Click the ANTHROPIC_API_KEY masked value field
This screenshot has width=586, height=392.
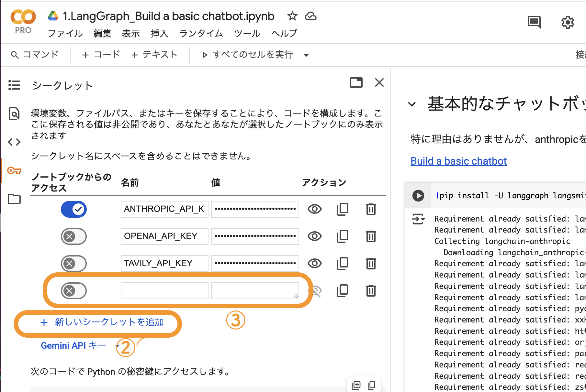tap(255, 209)
